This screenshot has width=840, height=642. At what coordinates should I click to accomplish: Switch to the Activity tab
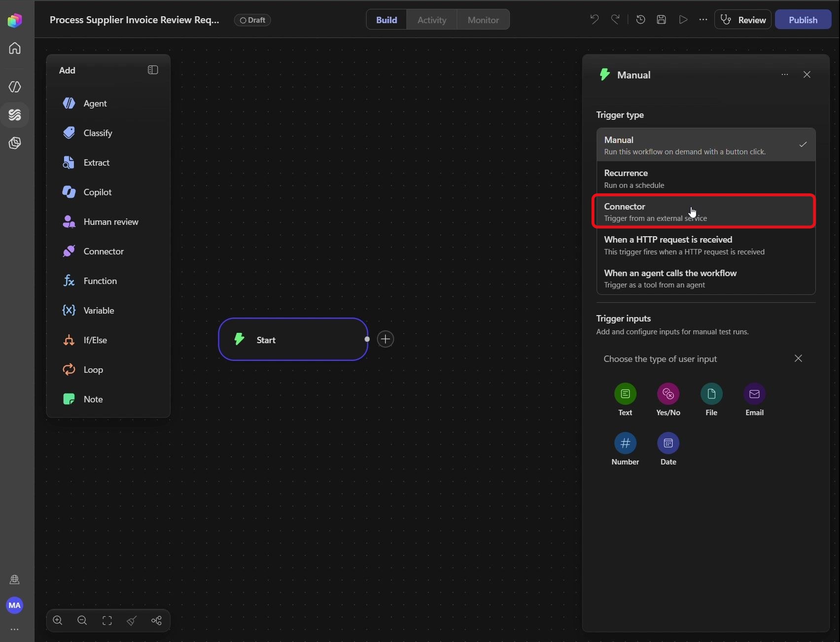pos(432,20)
